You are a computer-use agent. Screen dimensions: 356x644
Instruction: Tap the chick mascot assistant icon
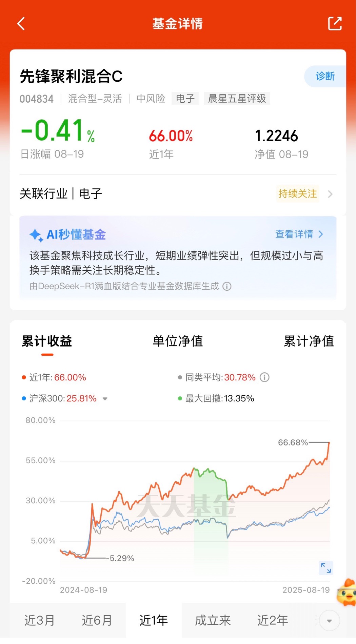[347, 593]
